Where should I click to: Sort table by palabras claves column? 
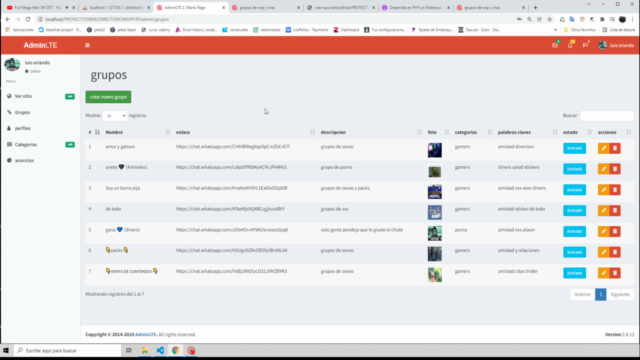point(527,132)
